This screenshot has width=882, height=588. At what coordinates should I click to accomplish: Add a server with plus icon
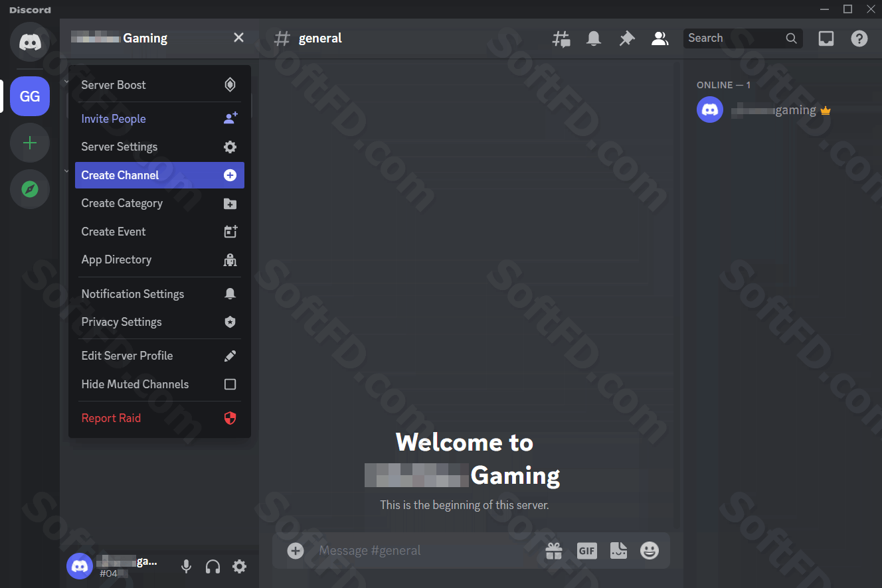(30, 143)
